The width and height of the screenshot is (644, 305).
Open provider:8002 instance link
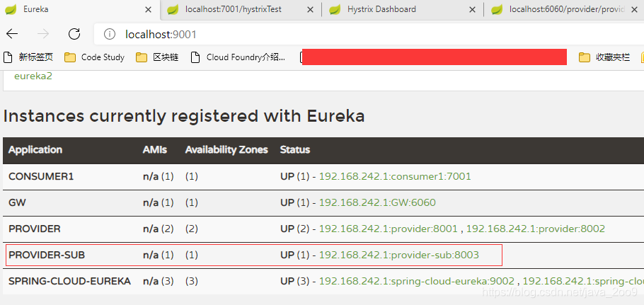pos(536,229)
